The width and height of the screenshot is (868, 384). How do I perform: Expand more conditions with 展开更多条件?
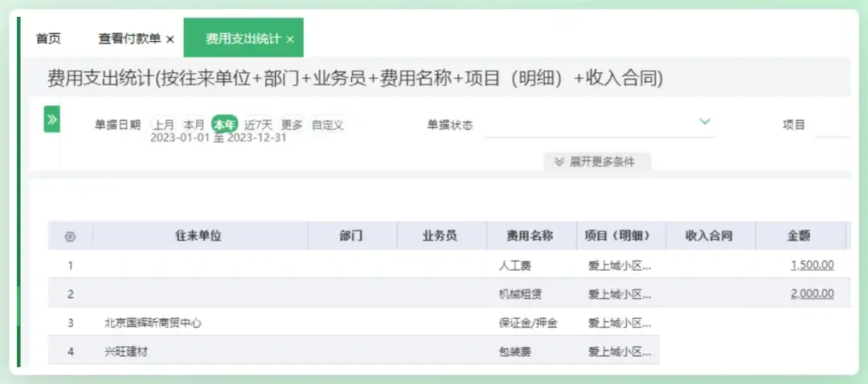tap(596, 161)
